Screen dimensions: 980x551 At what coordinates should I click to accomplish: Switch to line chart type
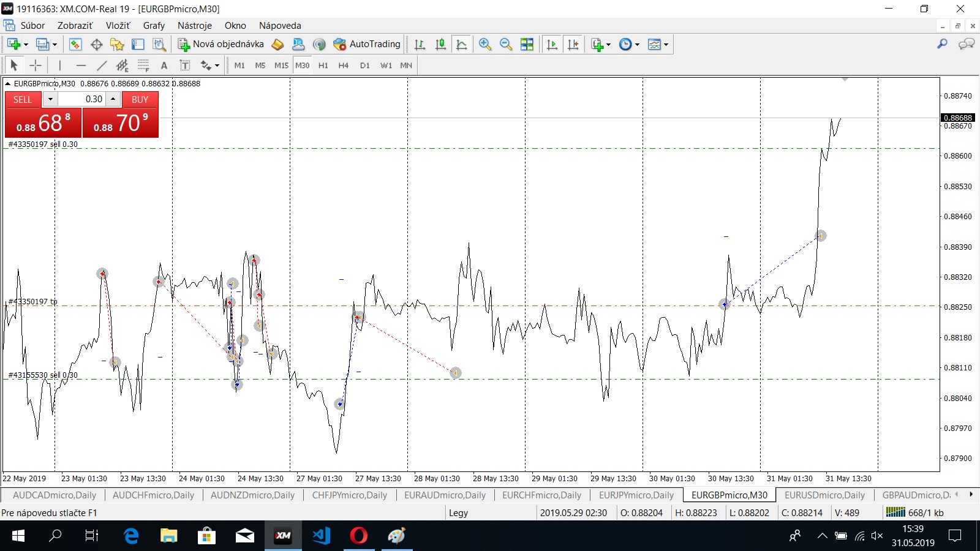[x=461, y=44]
